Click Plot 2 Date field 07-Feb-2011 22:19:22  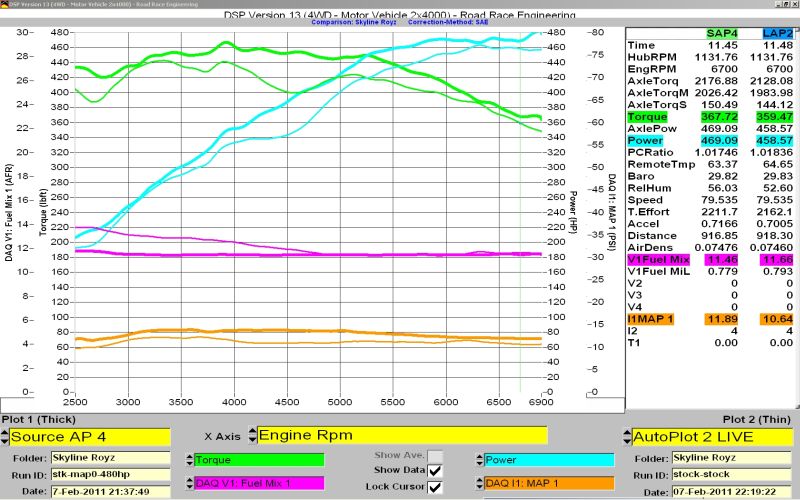731,492
